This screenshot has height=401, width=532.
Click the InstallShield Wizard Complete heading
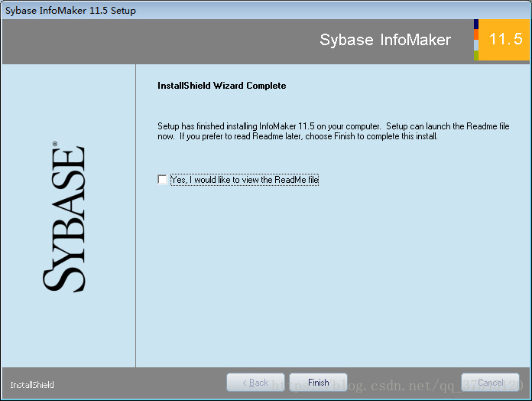pos(222,86)
